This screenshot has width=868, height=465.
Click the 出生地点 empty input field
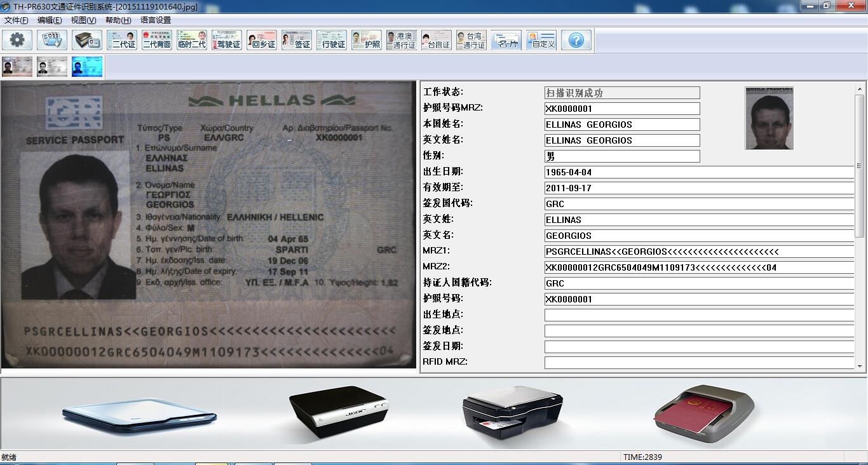(699, 315)
